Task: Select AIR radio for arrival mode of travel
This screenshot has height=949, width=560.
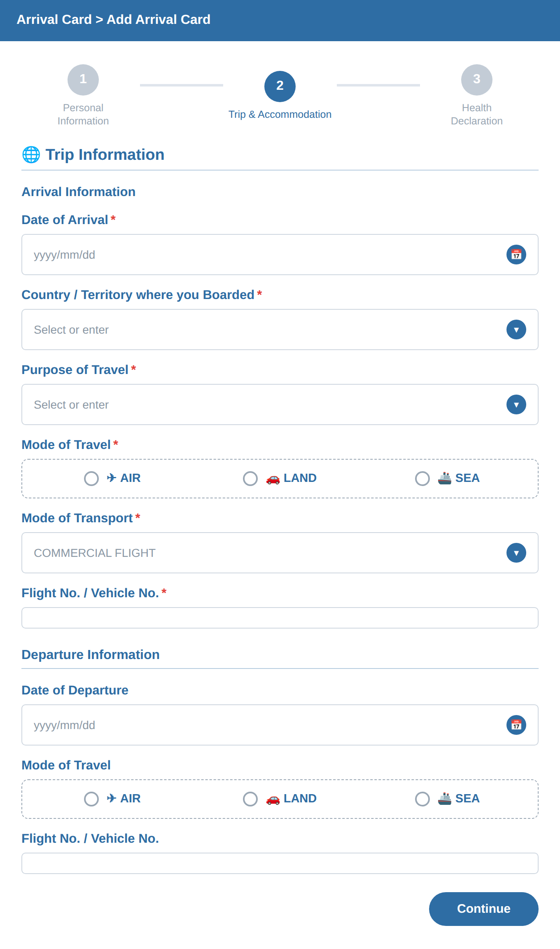Action: [x=91, y=479]
